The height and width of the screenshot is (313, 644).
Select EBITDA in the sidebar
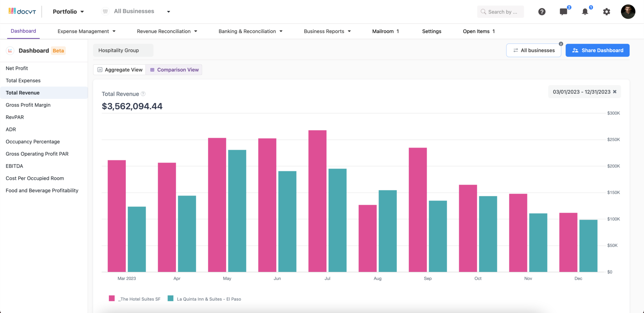click(44, 166)
